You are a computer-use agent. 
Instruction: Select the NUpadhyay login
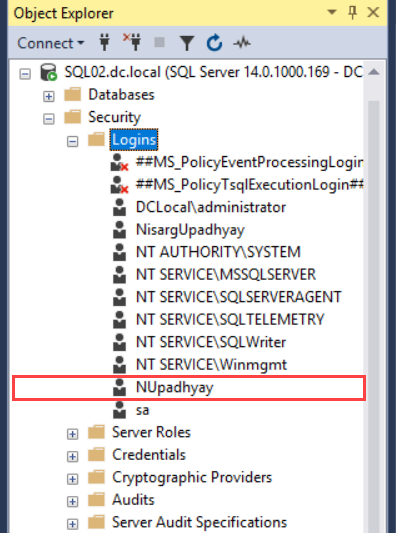pyautogui.click(x=174, y=388)
